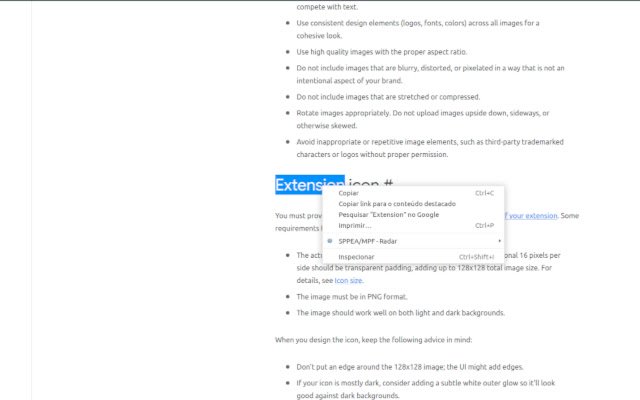Click the SPPEA/MPF Radar extension icon
Screen dimensions: 640x400
point(330,241)
